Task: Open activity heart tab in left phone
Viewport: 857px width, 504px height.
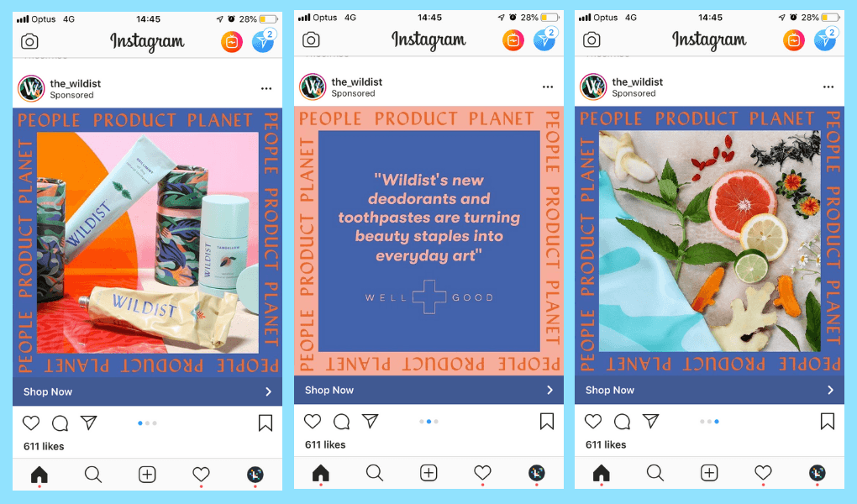Action: coord(201,475)
